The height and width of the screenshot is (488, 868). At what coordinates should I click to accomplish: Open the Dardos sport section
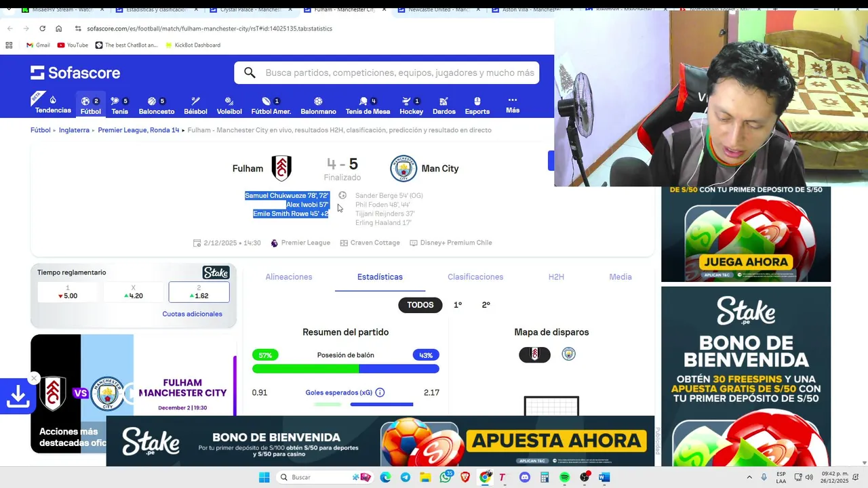pos(443,104)
